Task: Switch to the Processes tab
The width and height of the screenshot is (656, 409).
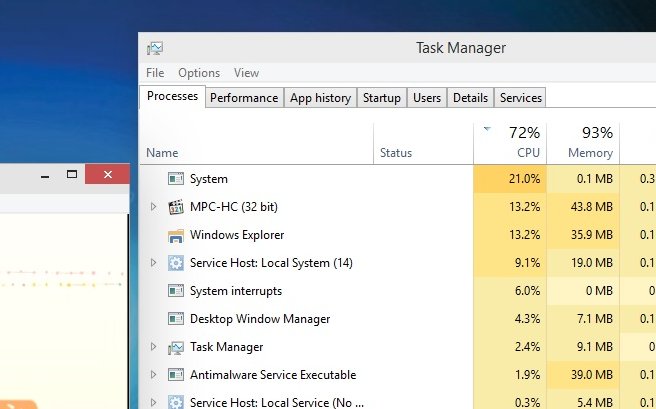Action: click(172, 97)
